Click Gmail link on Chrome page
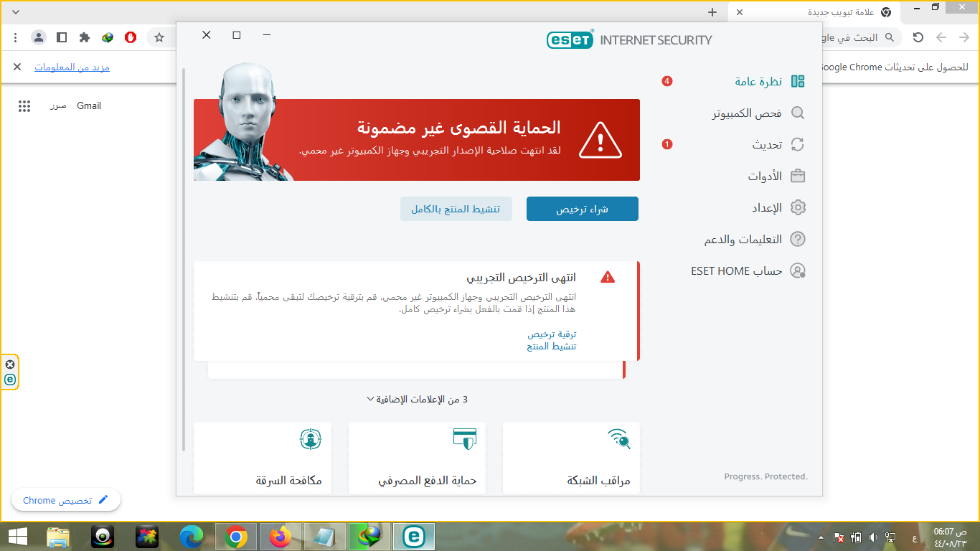 [x=89, y=105]
